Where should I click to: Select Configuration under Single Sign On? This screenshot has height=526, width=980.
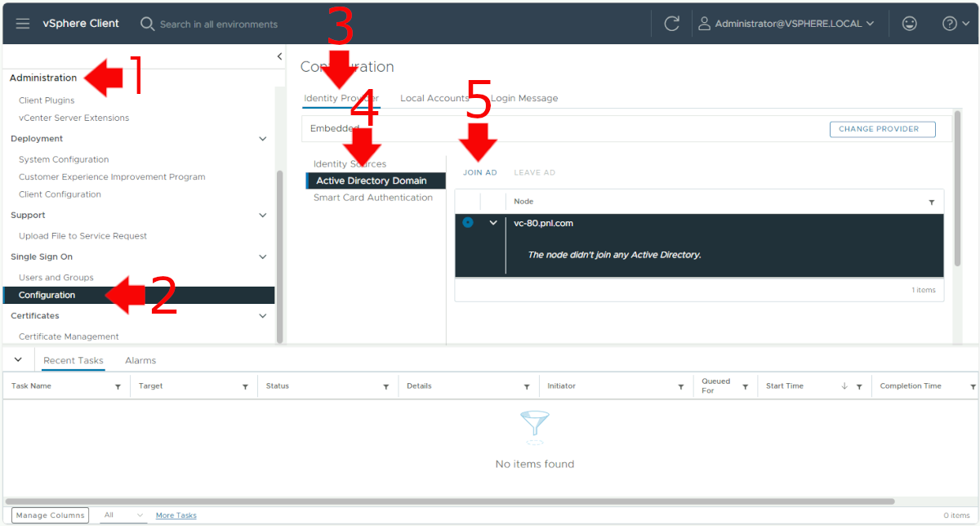pos(139,295)
